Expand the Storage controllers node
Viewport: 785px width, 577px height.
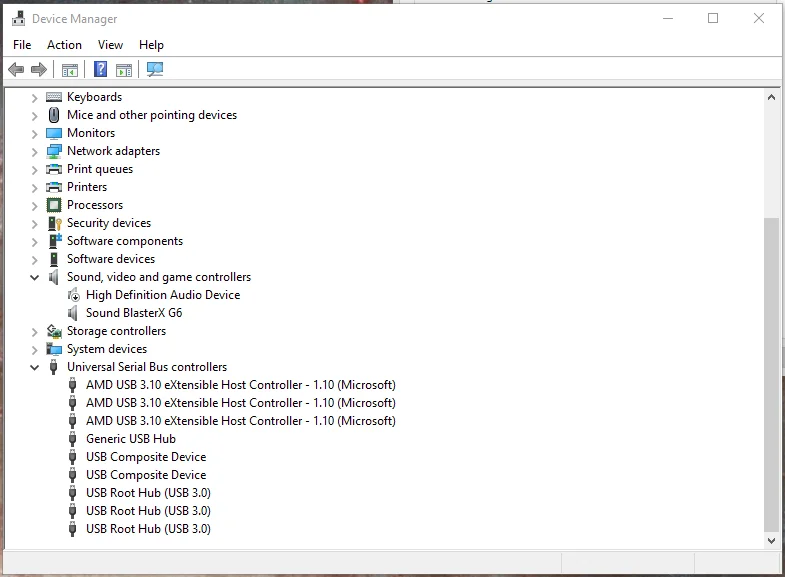[34, 332]
